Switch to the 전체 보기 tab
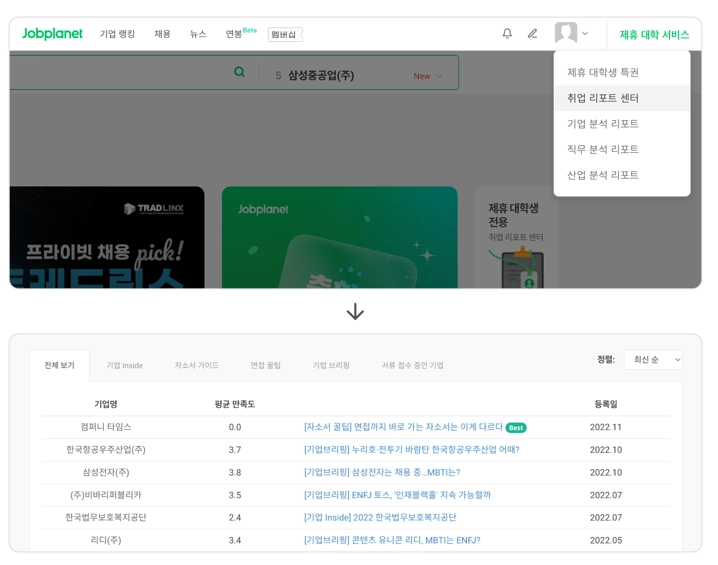The height and width of the screenshot is (565, 718). pos(60,365)
